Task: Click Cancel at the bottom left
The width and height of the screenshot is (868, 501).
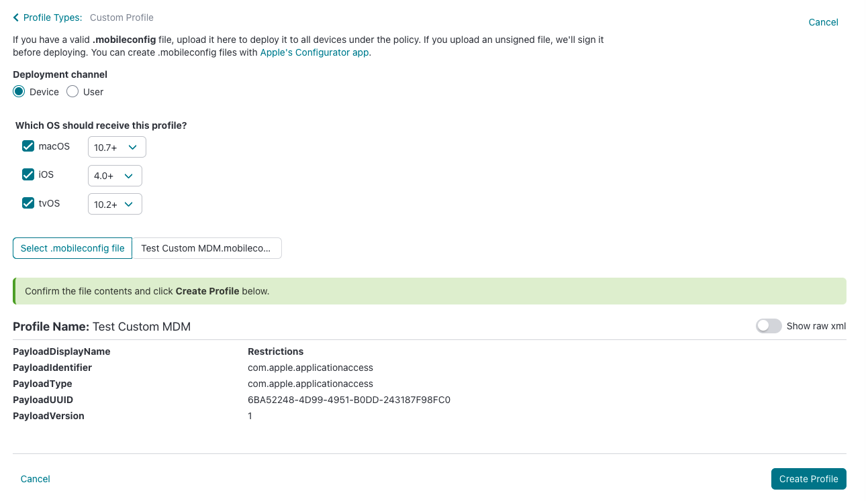Action: point(36,479)
